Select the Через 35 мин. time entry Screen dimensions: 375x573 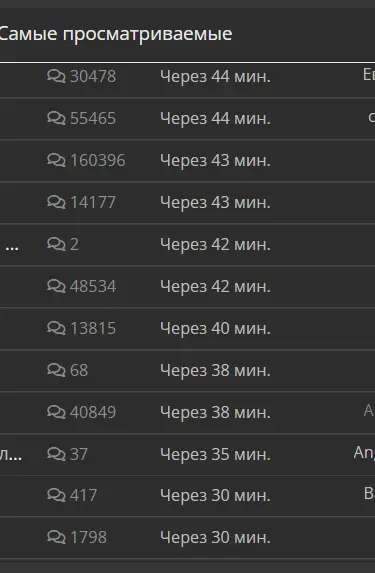coord(215,455)
